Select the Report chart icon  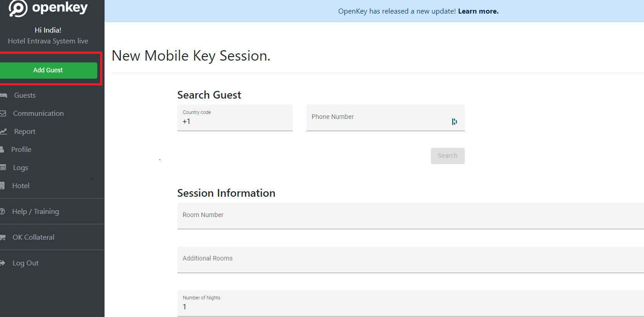click(x=4, y=131)
